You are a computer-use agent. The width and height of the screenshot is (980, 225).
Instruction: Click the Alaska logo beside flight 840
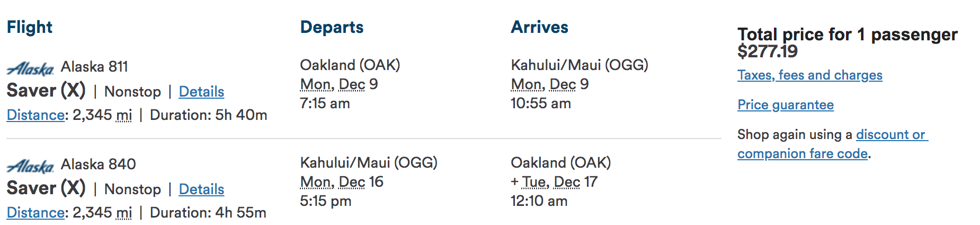[x=30, y=166]
